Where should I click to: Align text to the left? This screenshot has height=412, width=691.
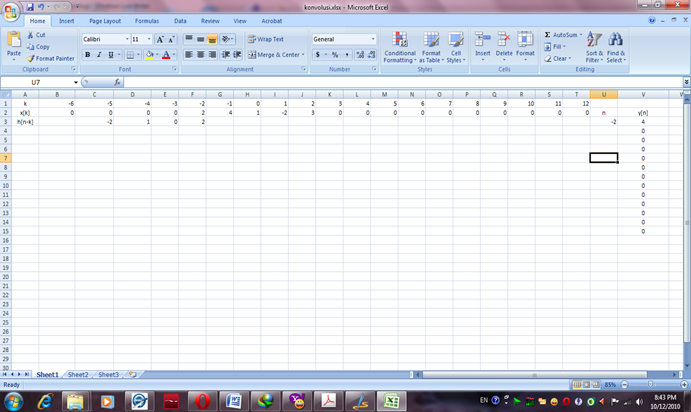pos(189,55)
